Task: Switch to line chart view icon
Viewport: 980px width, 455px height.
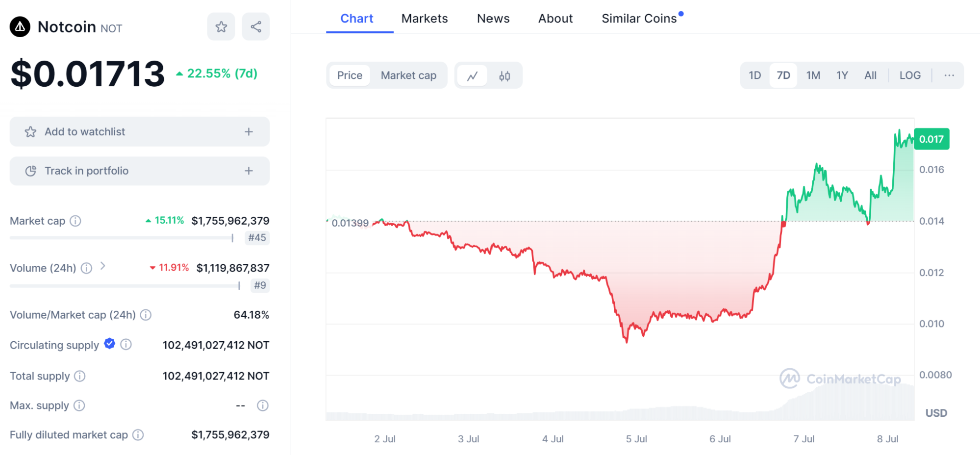Action: 472,76
